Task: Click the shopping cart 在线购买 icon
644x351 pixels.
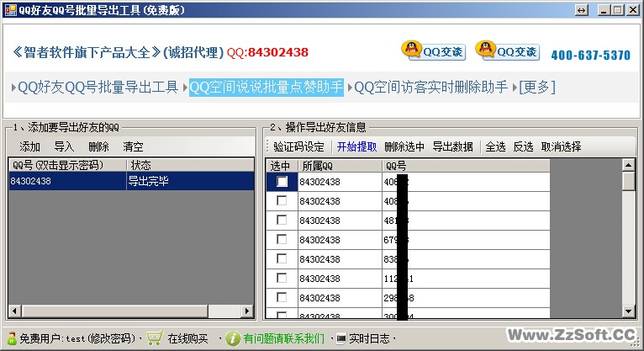Action: (x=154, y=338)
